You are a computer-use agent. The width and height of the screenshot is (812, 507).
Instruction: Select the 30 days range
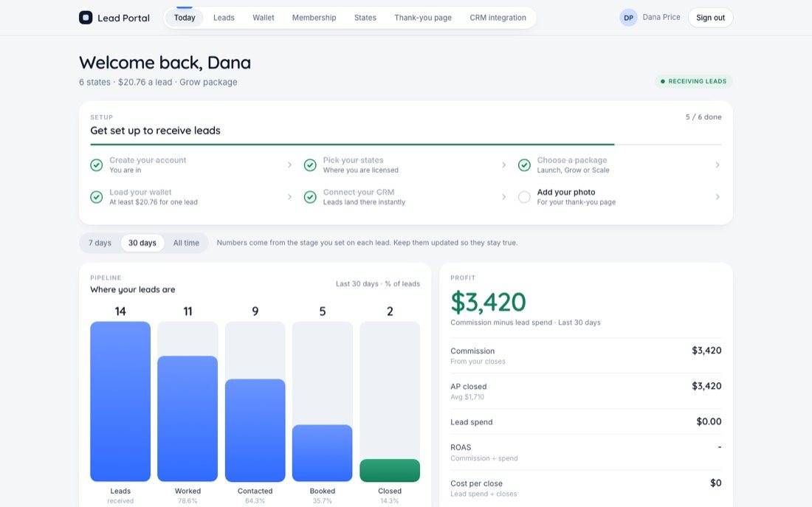(x=142, y=243)
